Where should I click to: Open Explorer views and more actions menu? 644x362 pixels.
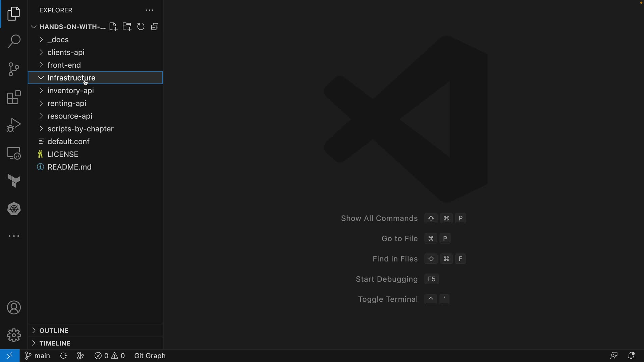tap(149, 10)
